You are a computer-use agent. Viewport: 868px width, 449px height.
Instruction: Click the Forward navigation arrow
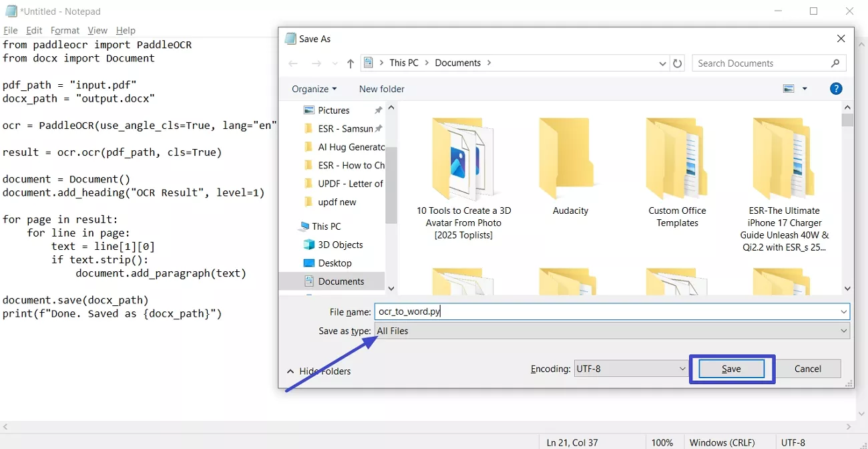pyautogui.click(x=316, y=63)
